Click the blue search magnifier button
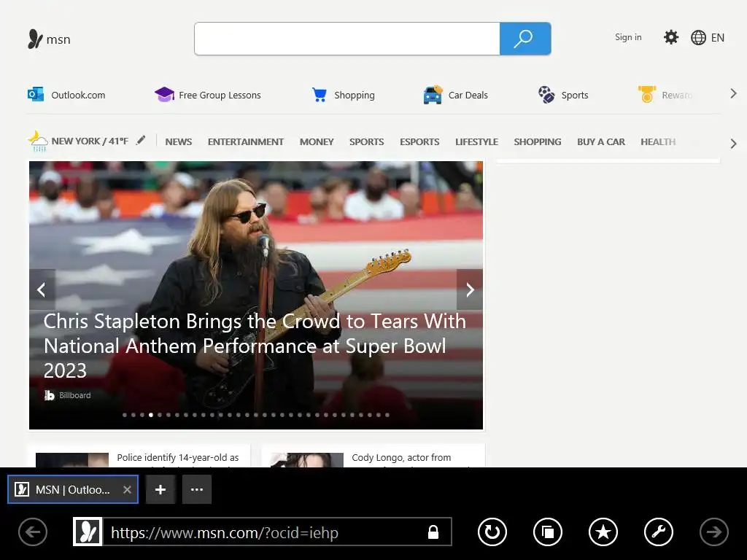The width and height of the screenshot is (747, 560). click(x=525, y=39)
